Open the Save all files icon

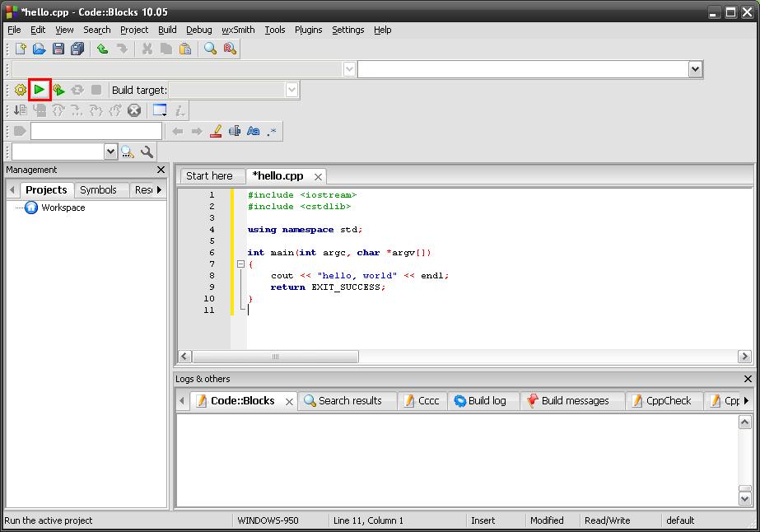point(76,49)
